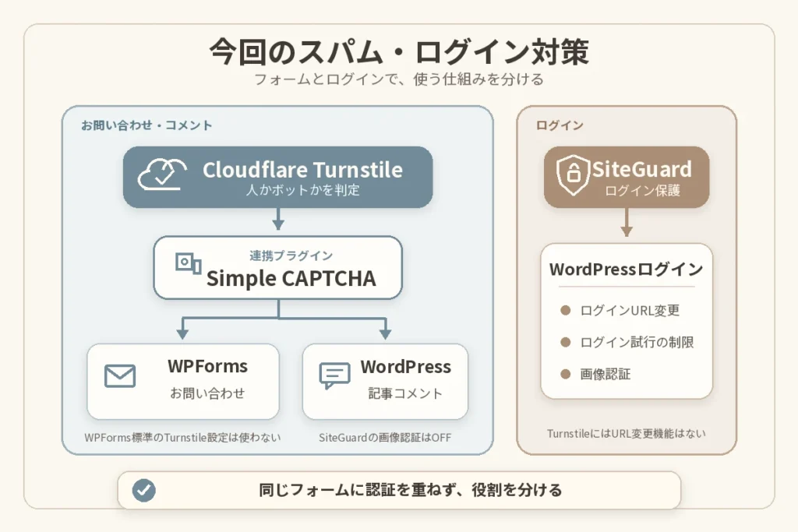Click the 画像認証 list item
The height and width of the screenshot is (532, 798).
click(x=605, y=375)
